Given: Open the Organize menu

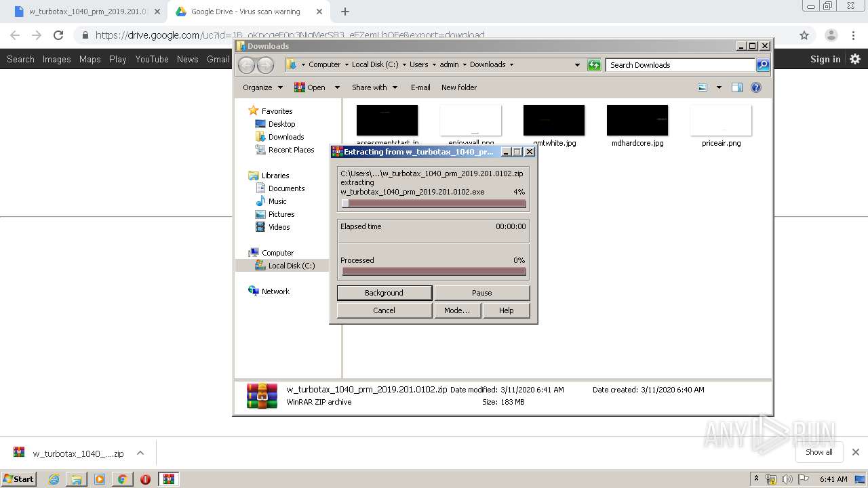Looking at the screenshot, I should (x=262, y=87).
